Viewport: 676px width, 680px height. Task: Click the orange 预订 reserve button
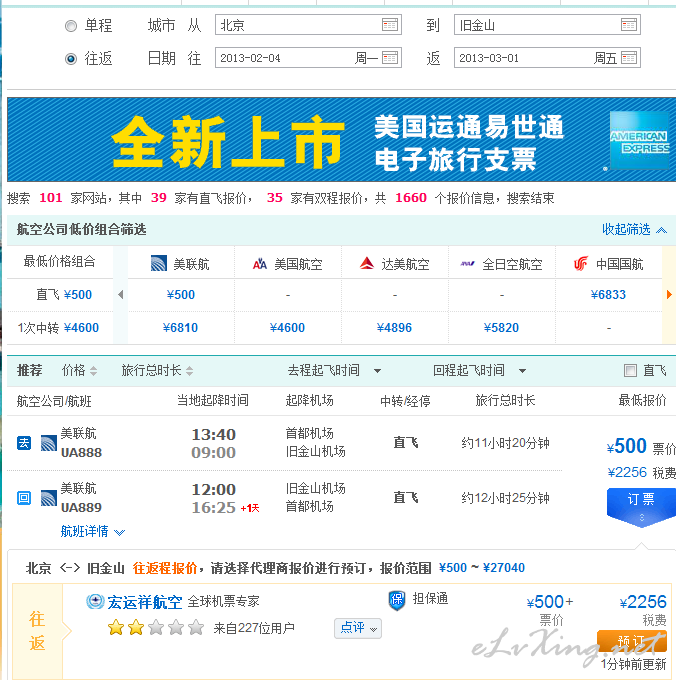click(632, 641)
